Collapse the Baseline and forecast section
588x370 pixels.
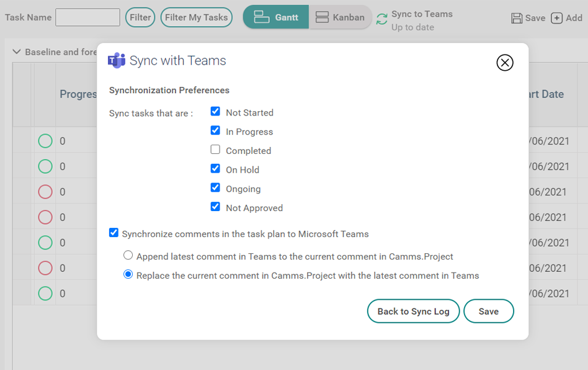click(x=17, y=52)
